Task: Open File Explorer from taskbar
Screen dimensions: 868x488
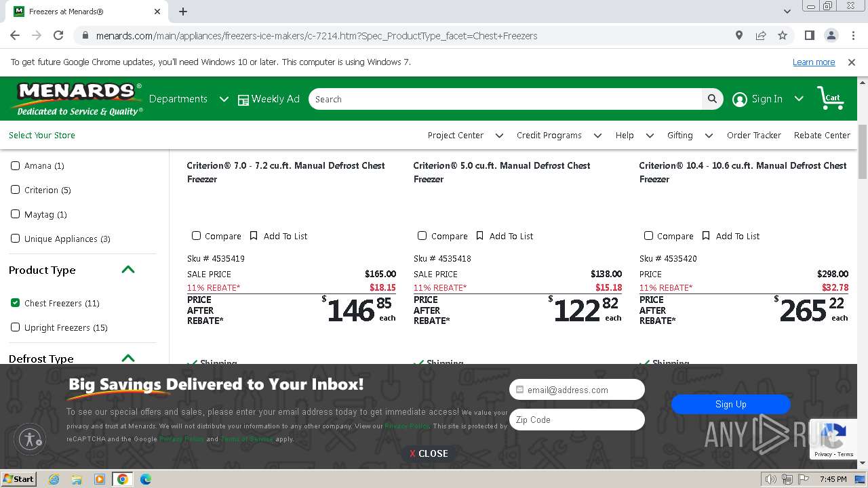Action: [77, 479]
